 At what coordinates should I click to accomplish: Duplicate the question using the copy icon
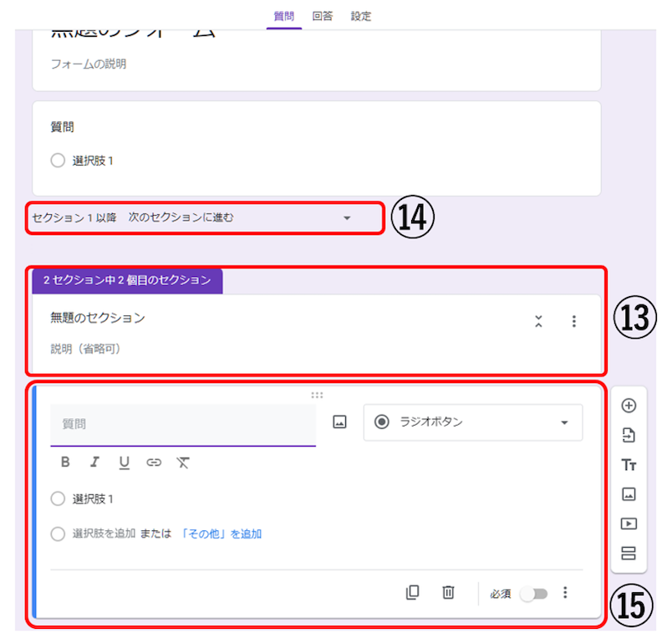pos(413,593)
